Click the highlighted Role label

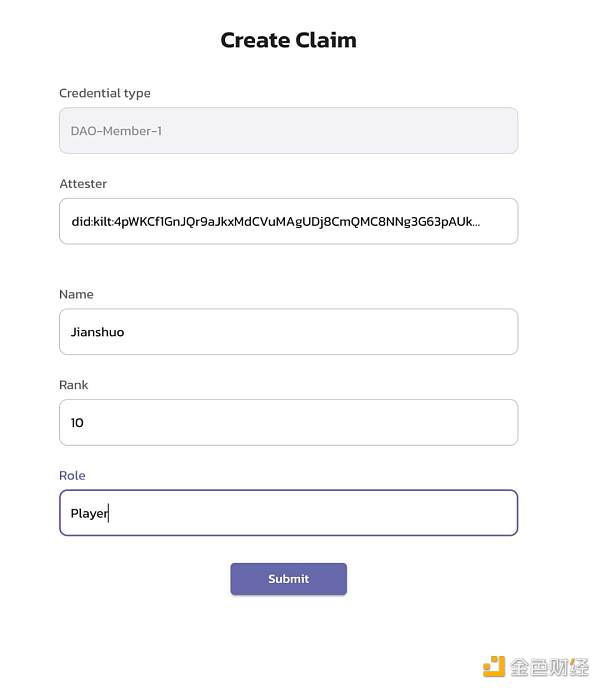[72, 475]
